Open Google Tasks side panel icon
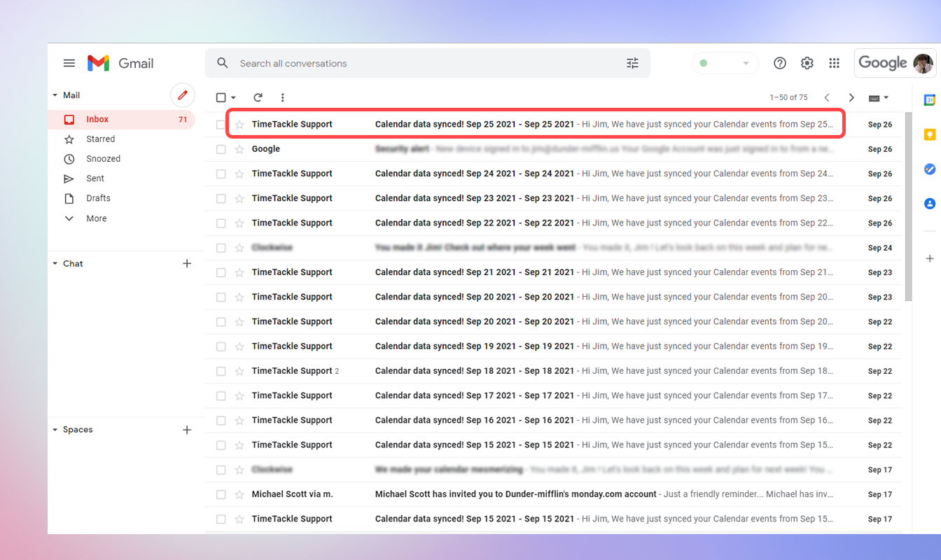The height and width of the screenshot is (560, 941). tap(930, 169)
